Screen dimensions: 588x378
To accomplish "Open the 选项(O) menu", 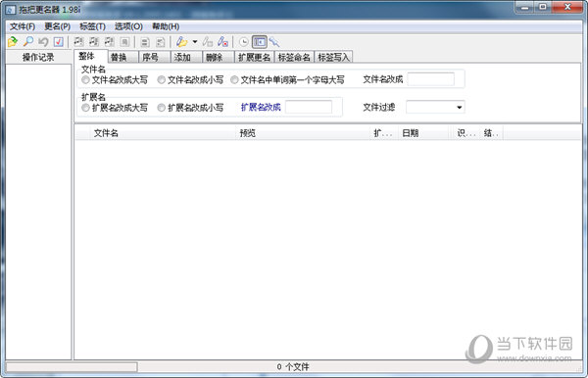I will 128,26.
